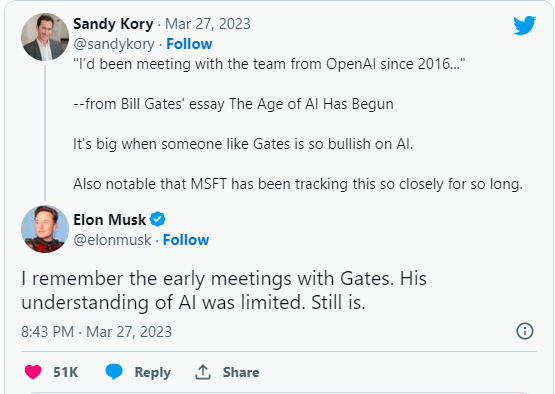Open Elon Musk's tweet text about Gates
Image resolution: width=555 pixels, height=394 pixels.
click(x=224, y=290)
